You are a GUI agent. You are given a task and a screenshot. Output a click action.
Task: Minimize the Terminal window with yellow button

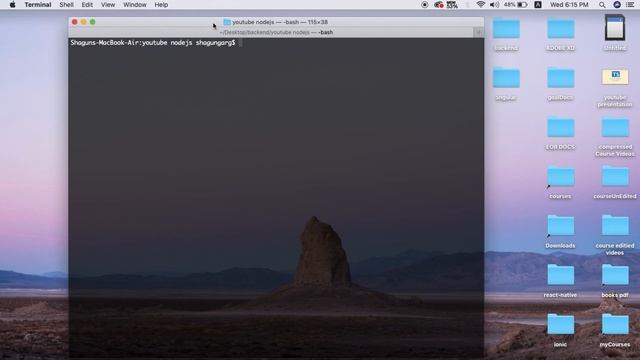[x=83, y=22]
